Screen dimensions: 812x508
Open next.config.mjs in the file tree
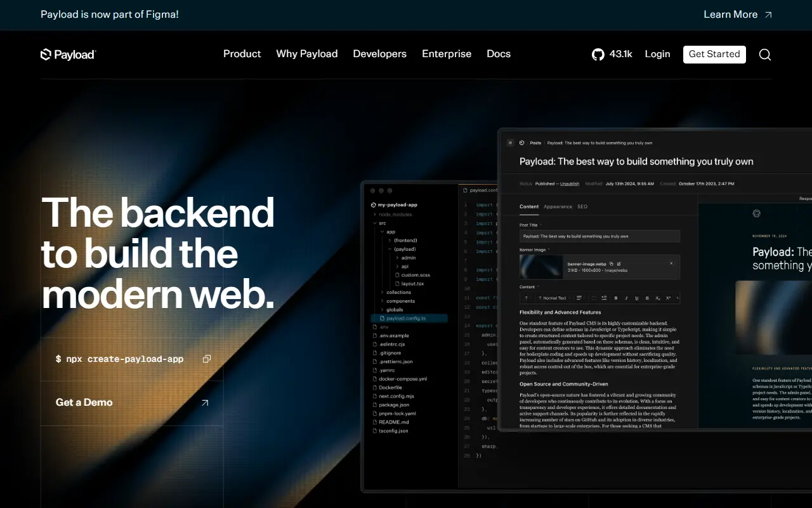coord(396,396)
